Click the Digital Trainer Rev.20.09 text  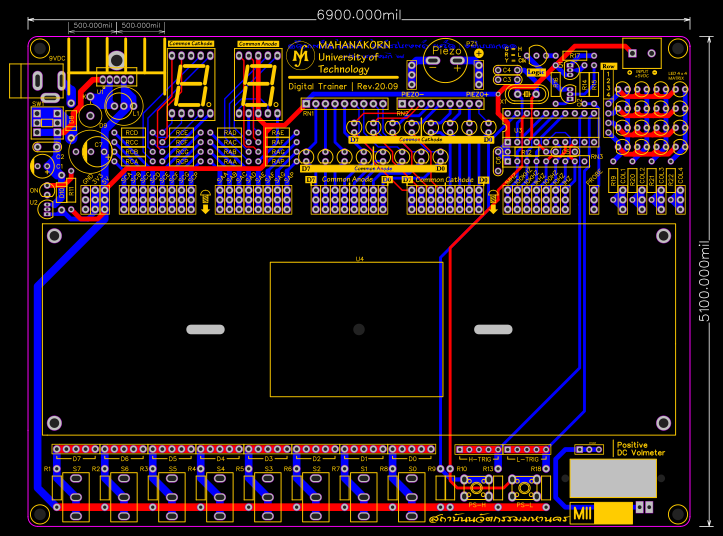343,87
